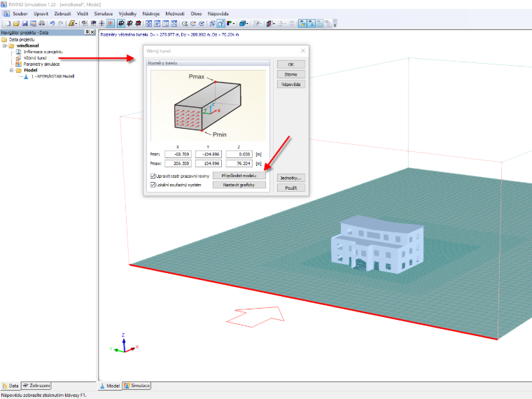This screenshot has width=532, height=399.
Task: Click the blue 3D box toolbar icon
Action: (242, 23)
